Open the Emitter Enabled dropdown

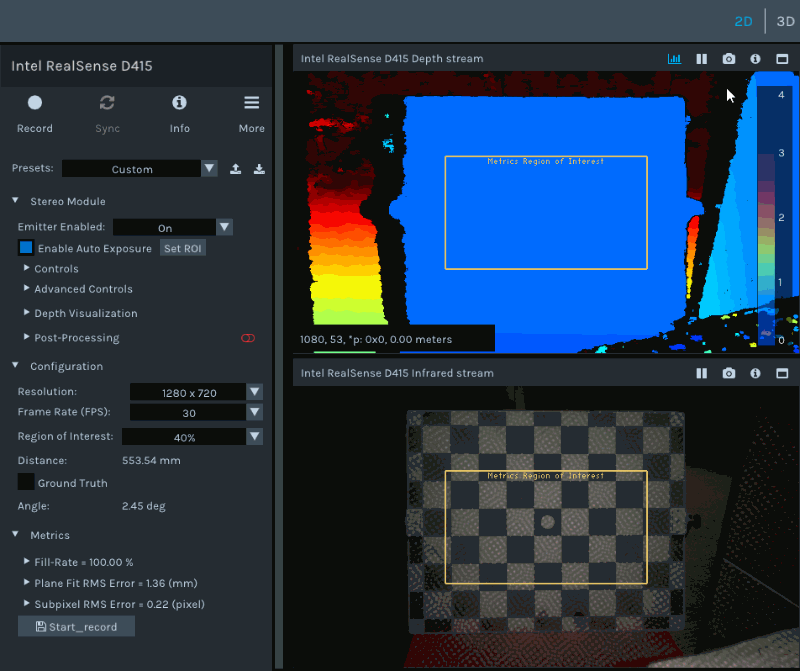(x=172, y=227)
